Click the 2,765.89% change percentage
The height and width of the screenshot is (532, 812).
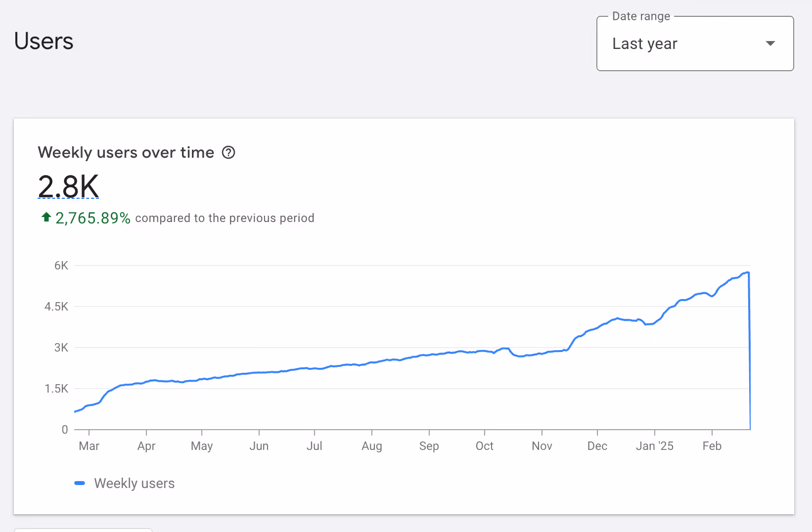pyautogui.click(x=93, y=218)
